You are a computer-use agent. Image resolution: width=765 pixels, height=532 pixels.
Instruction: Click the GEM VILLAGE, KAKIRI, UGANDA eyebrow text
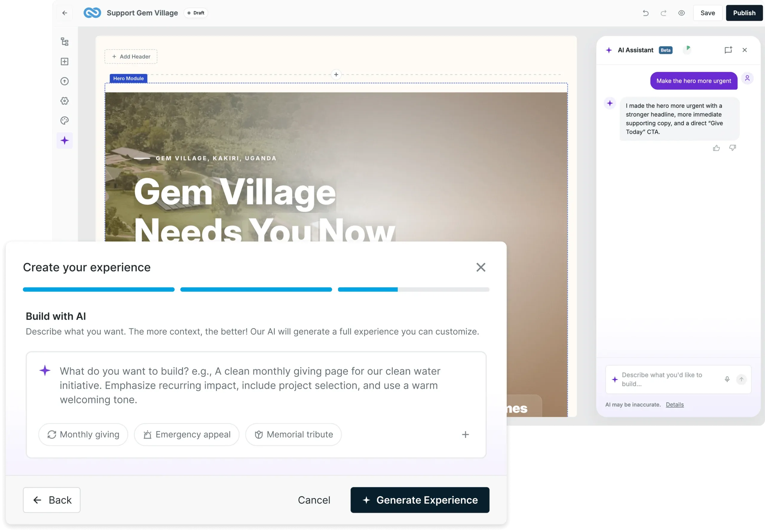point(216,159)
